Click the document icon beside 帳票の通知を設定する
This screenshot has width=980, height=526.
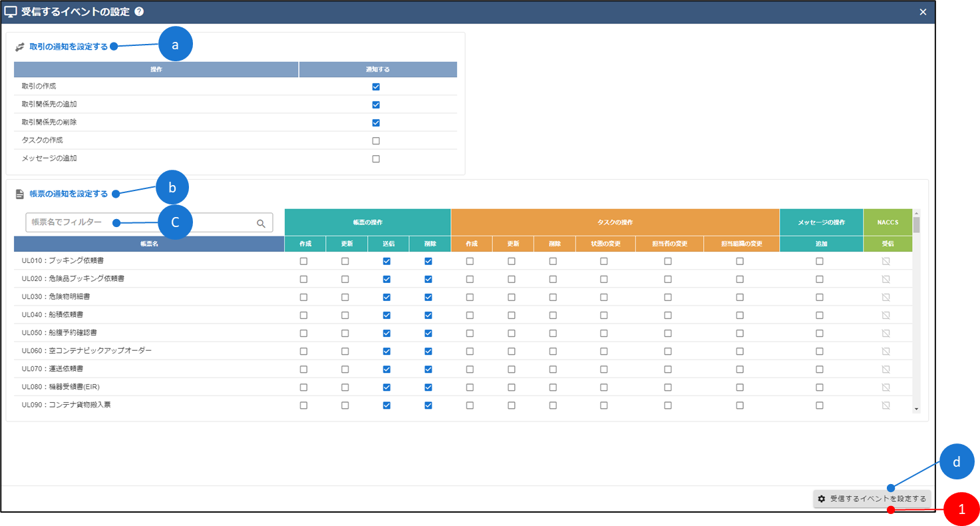pos(20,194)
